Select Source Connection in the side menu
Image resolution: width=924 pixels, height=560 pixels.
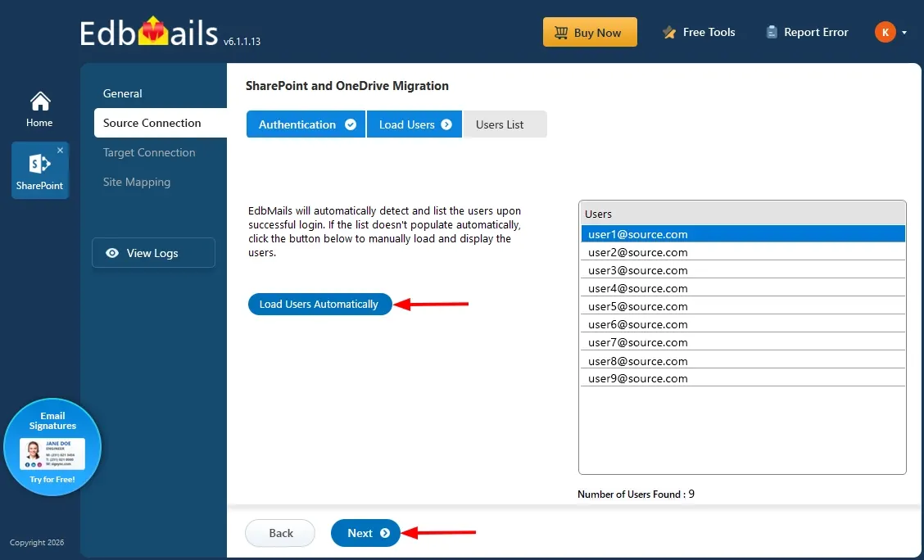pos(161,123)
